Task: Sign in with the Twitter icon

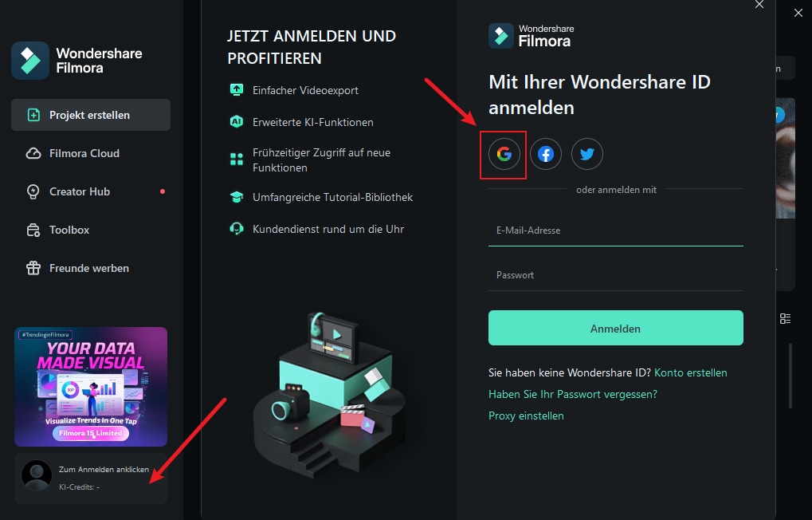Action: (587, 154)
